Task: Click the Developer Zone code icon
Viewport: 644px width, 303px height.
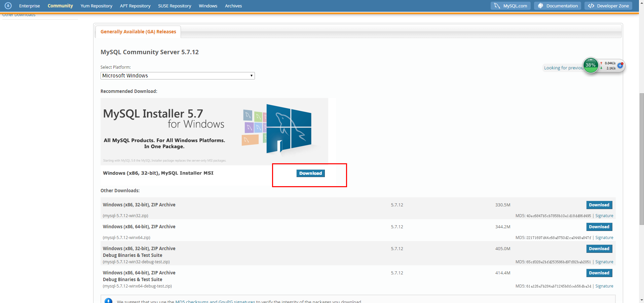Action: (591, 6)
